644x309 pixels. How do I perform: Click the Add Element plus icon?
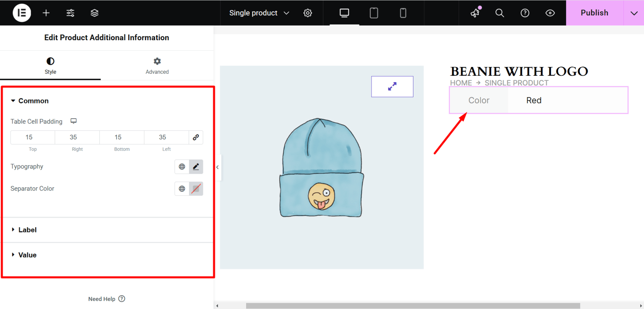pyautogui.click(x=46, y=13)
